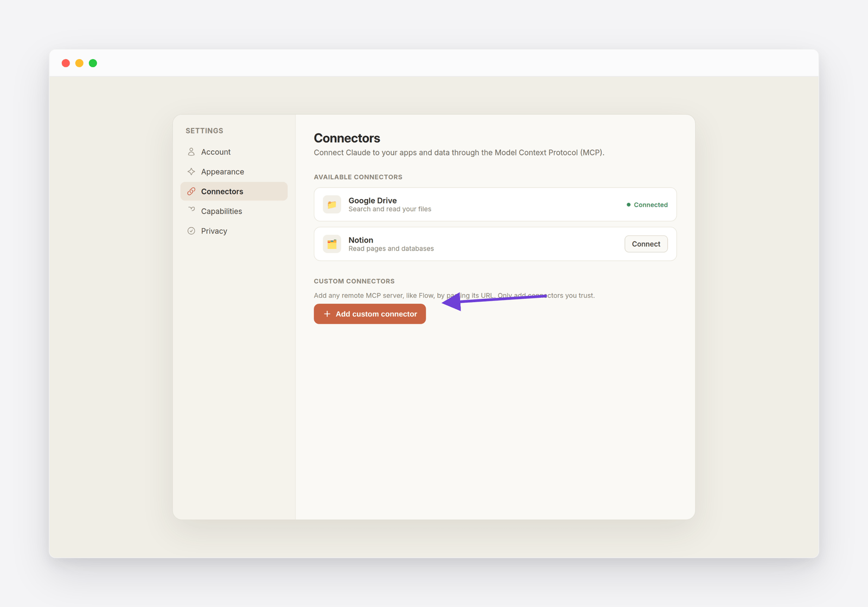Click the Google Drive folder icon
The image size is (868, 607).
pyautogui.click(x=332, y=205)
